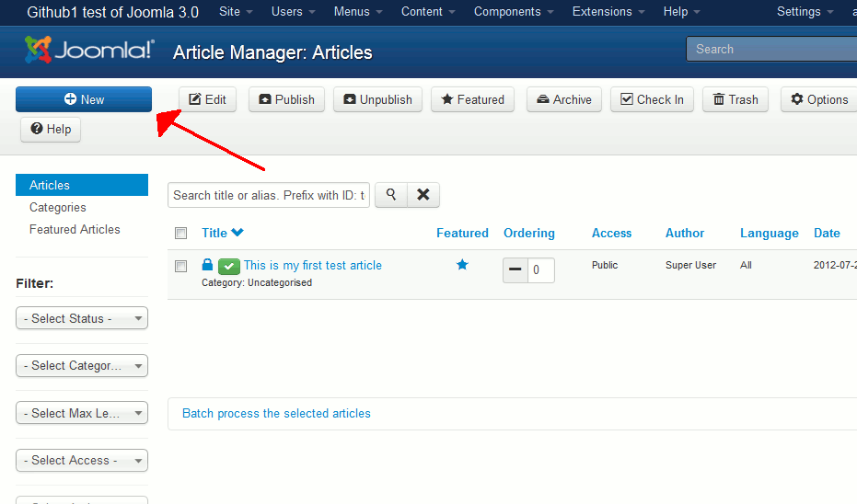Click the 'All' language cell

tap(746, 265)
